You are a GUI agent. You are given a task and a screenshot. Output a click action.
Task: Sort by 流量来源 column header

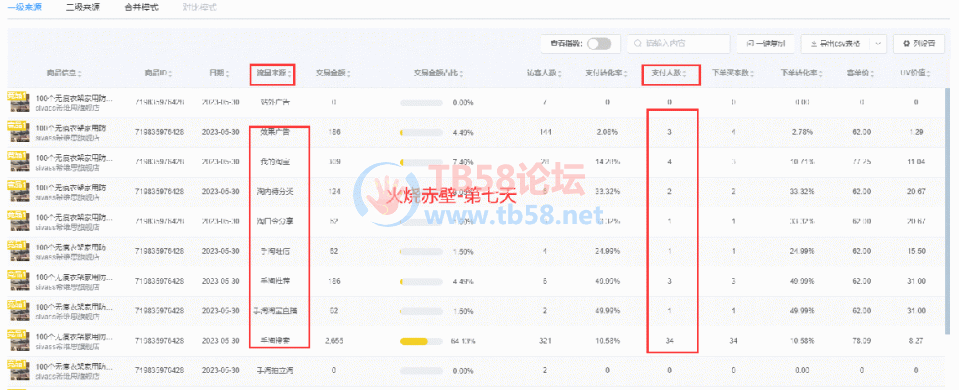272,74
